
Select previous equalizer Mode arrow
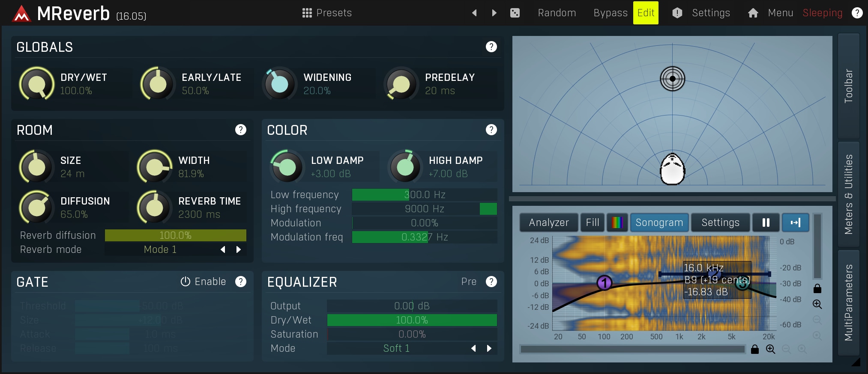click(x=473, y=348)
